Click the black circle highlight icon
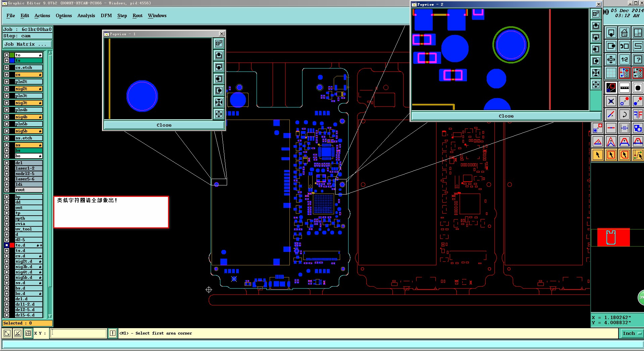 (x=637, y=88)
